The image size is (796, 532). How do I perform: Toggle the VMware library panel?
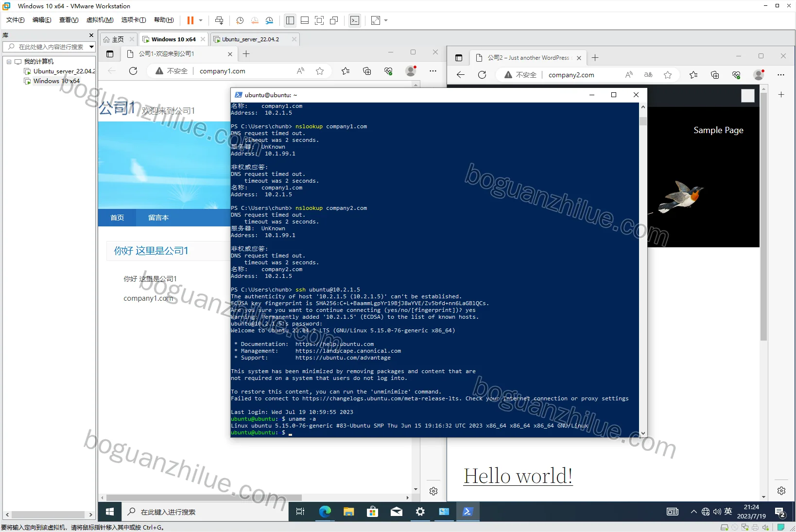(290, 20)
